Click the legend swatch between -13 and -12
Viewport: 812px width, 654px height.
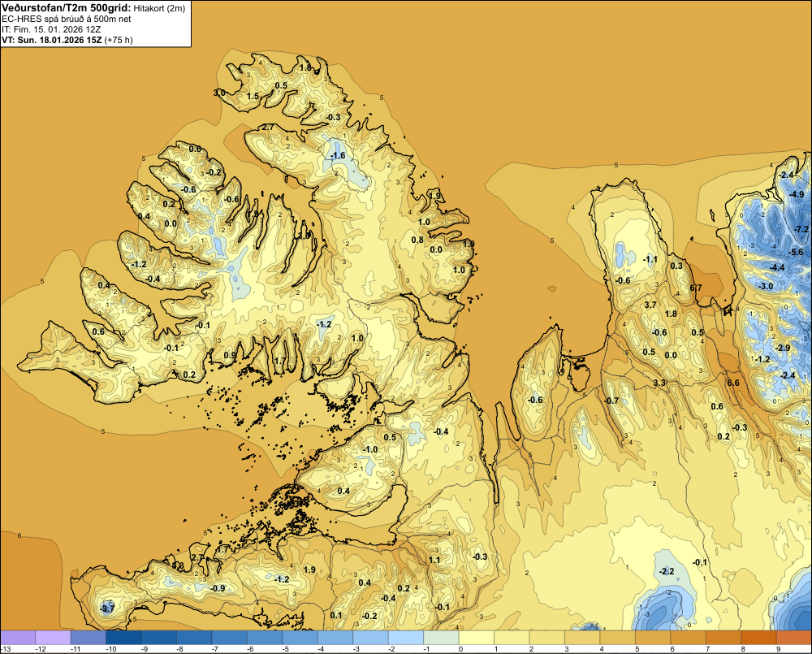coord(18,638)
